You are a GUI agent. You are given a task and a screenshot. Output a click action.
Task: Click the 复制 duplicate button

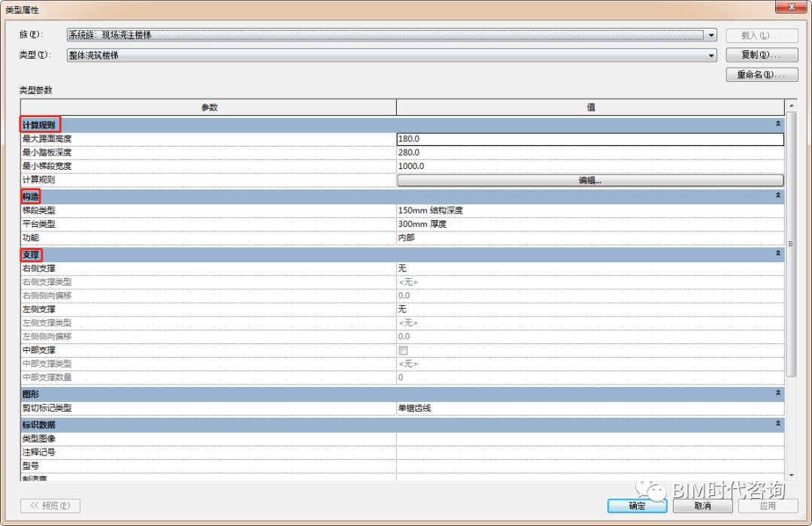click(x=762, y=55)
